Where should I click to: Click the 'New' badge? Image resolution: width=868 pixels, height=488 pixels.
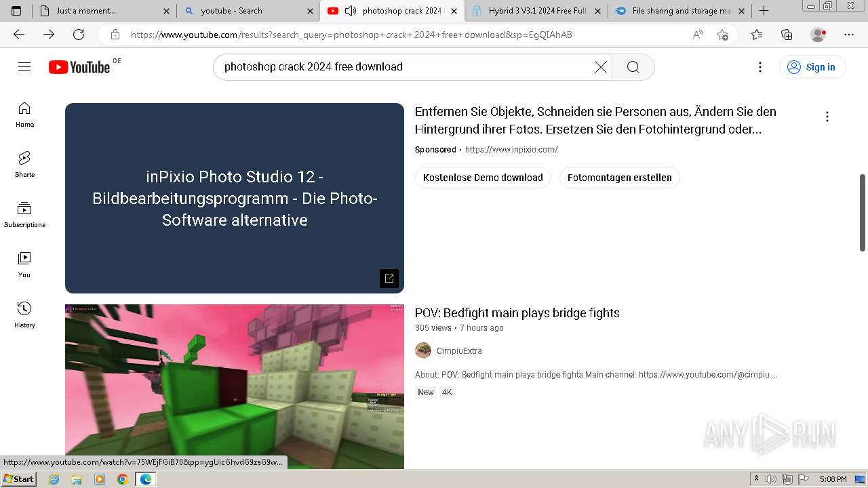pyautogui.click(x=426, y=392)
